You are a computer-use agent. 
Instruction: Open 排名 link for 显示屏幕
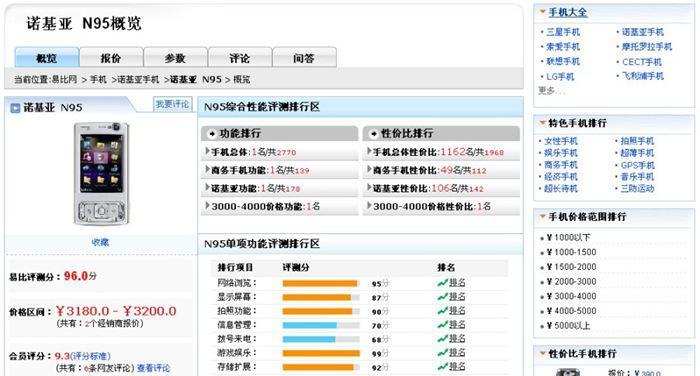pos(457,297)
